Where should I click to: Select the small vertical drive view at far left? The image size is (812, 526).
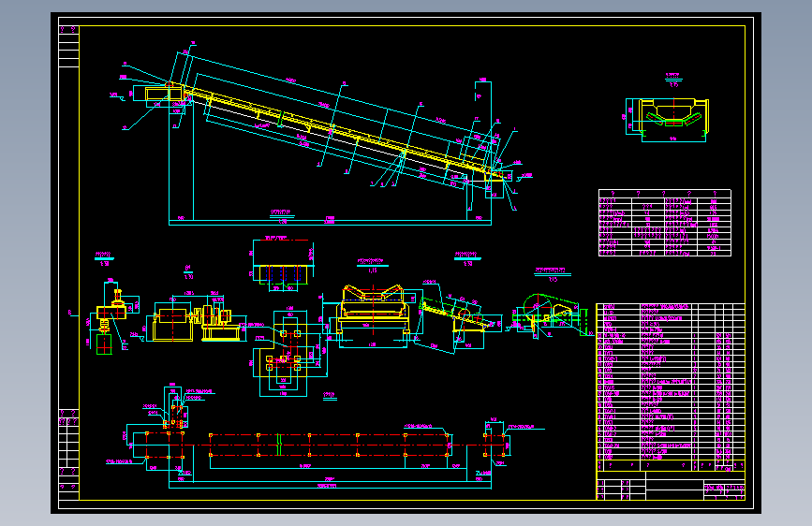[111, 318]
